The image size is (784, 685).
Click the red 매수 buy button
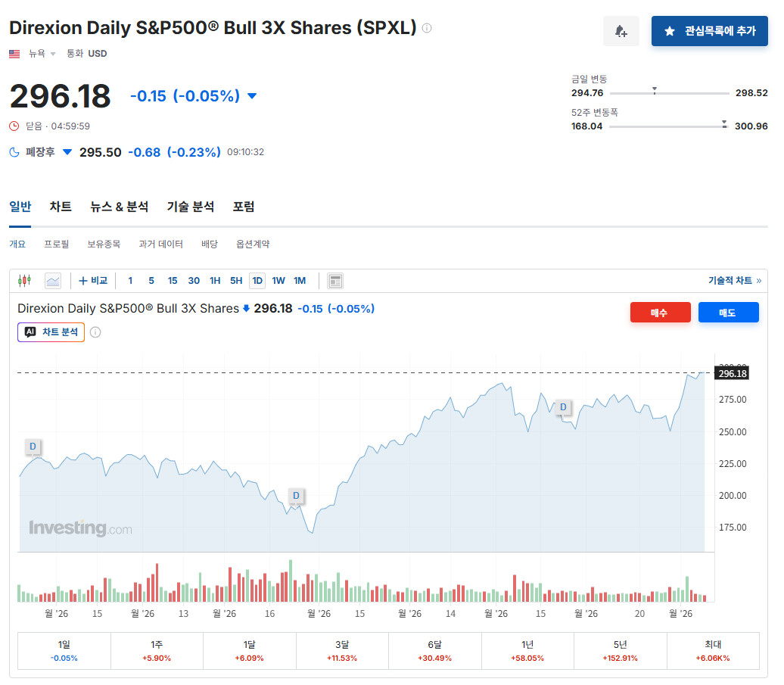point(661,313)
